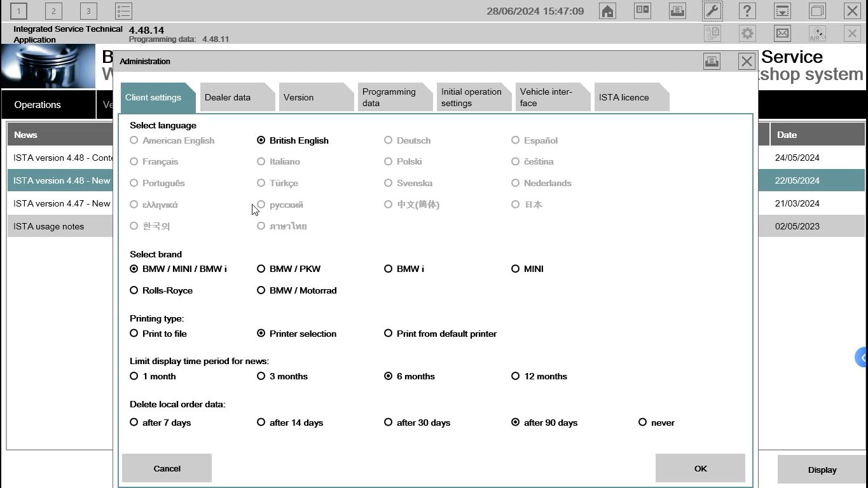Delete order data after 14 days
868x488 pixels.
290,423
